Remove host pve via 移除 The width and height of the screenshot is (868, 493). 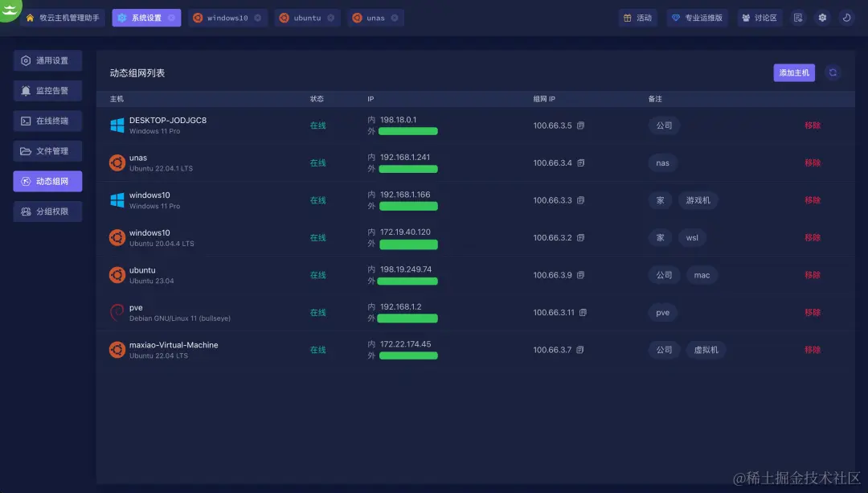tap(812, 312)
